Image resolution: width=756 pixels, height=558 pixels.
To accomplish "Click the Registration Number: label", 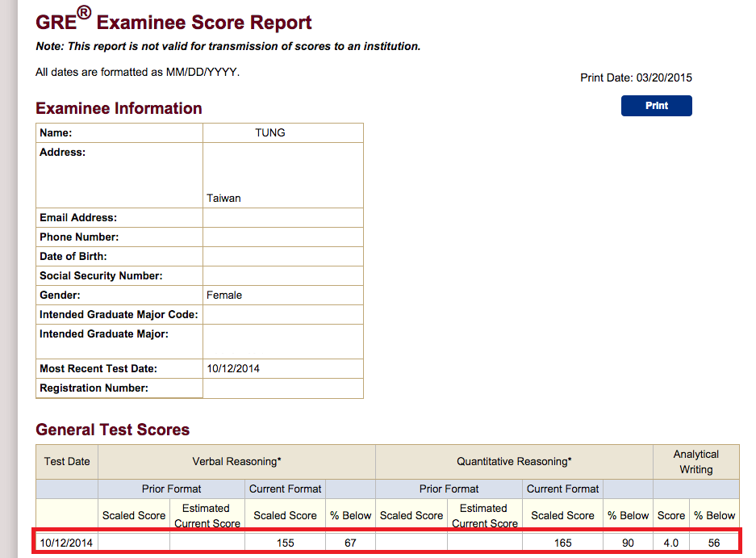I will pos(94,388).
